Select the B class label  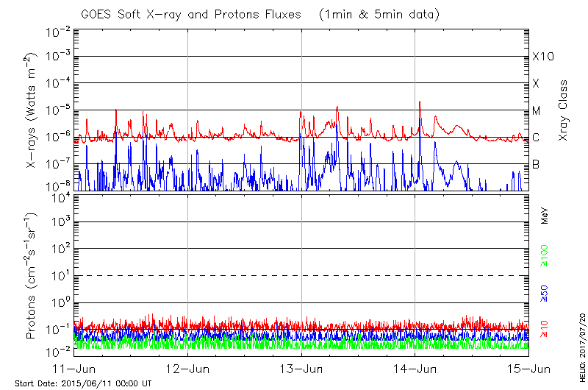536,164
